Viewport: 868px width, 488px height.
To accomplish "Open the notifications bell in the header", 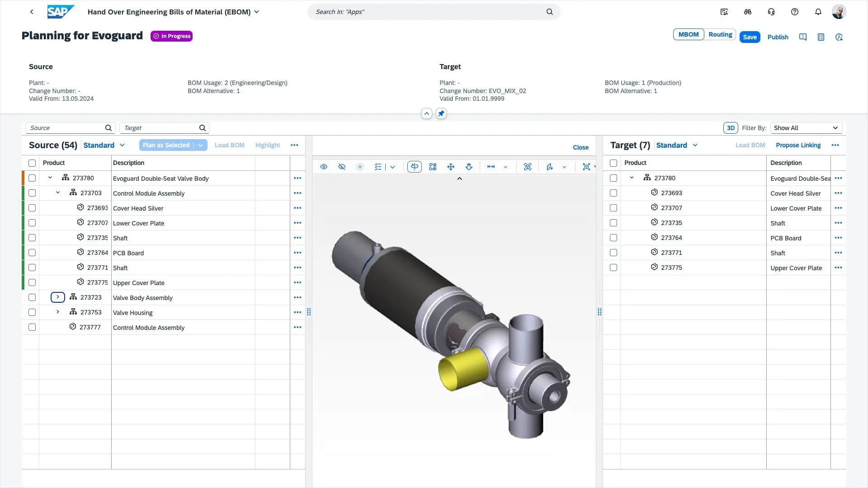I will [818, 12].
